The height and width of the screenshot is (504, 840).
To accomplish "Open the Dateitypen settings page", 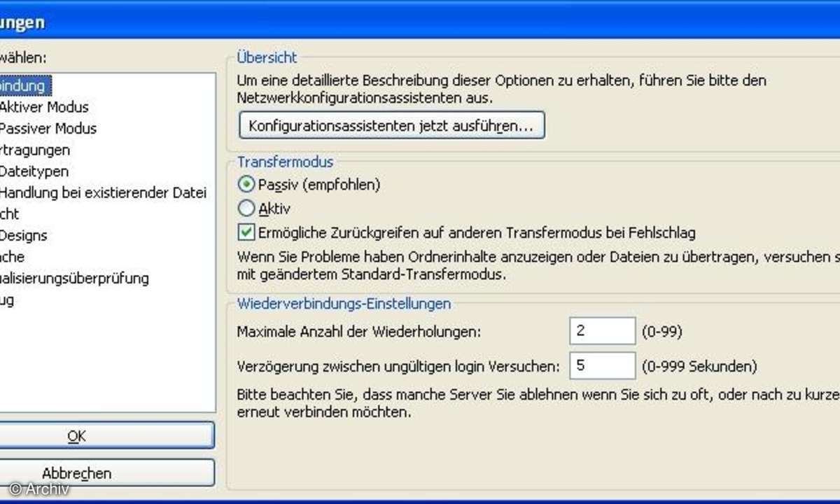I will pyautogui.click(x=34, y=171).
